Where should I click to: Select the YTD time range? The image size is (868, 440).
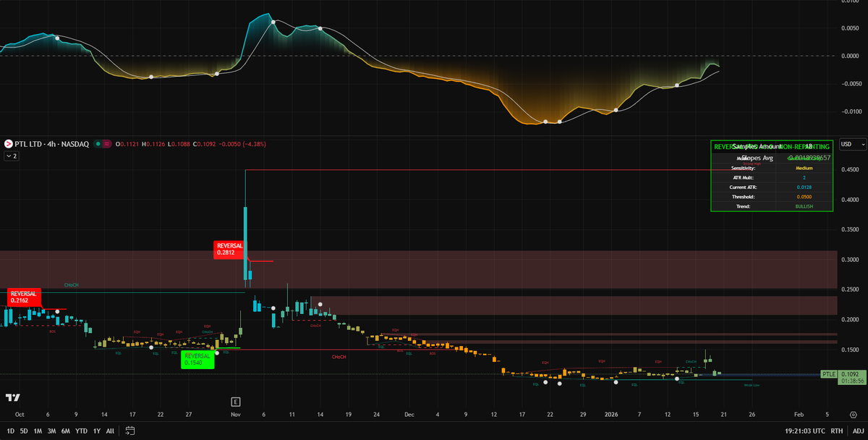pos(81,431)
